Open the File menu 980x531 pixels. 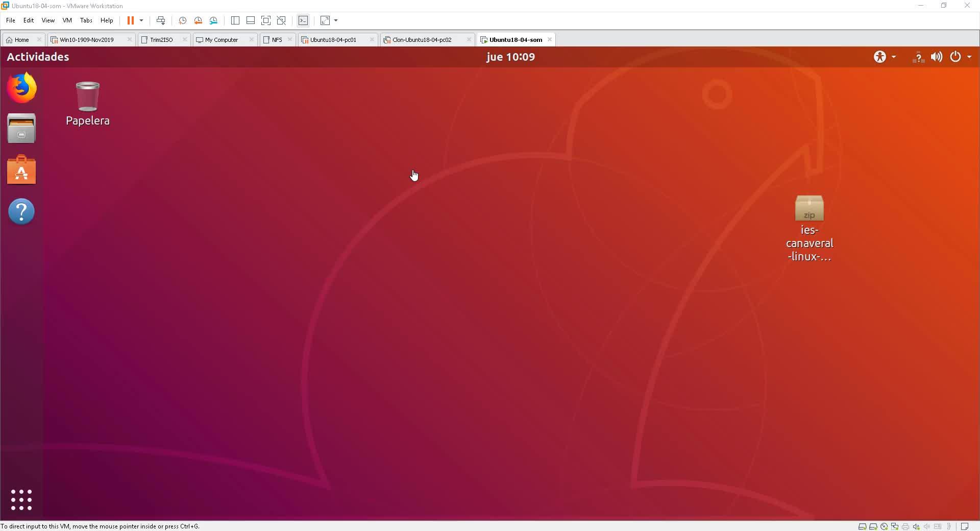pyautogui.click(x=10, y=20)
